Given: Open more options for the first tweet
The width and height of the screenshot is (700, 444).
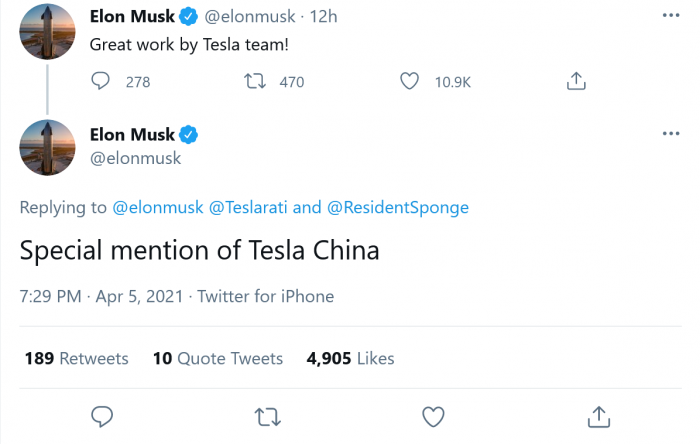Looking at the screenshot, I should tap(668, 17).
